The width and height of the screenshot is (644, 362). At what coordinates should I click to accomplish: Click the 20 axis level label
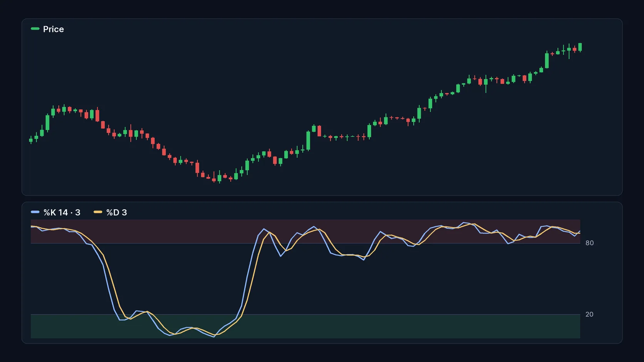(589, 314)
